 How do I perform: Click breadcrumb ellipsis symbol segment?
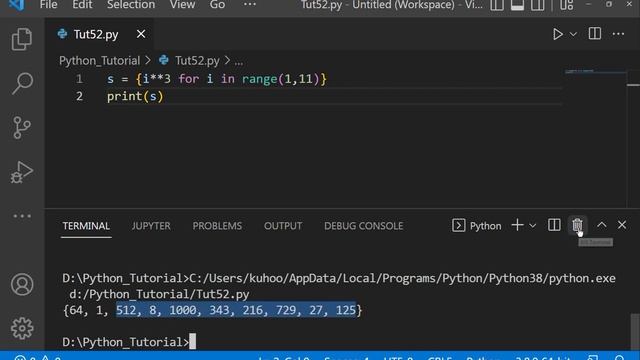click(x=239, y=62)
